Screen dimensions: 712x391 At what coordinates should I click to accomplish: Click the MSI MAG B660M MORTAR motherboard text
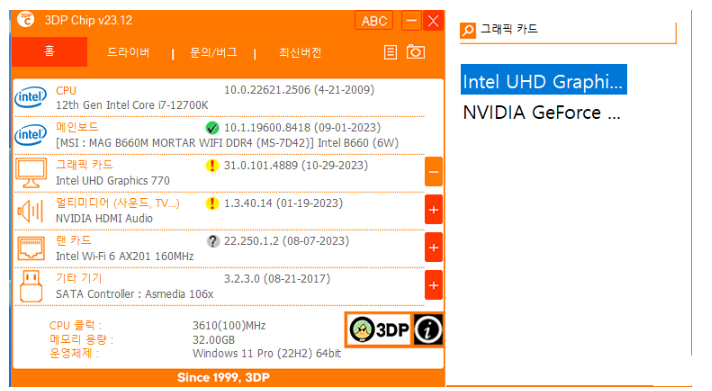point(227,143)
